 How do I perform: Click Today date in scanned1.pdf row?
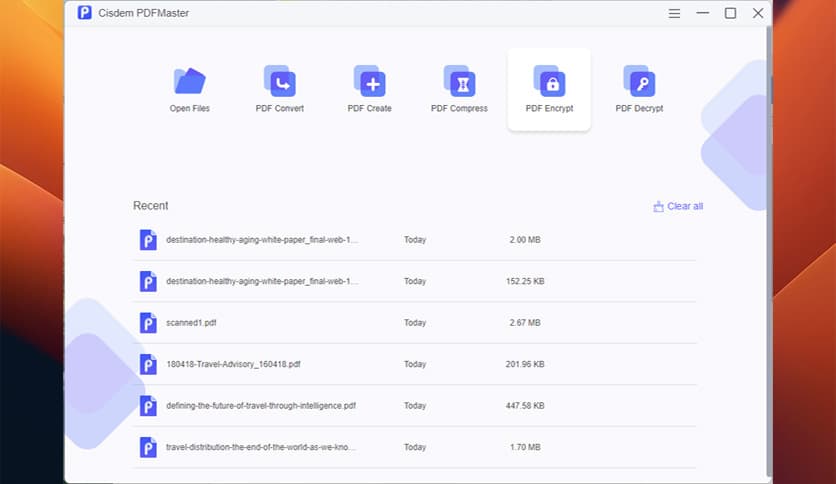415,322
